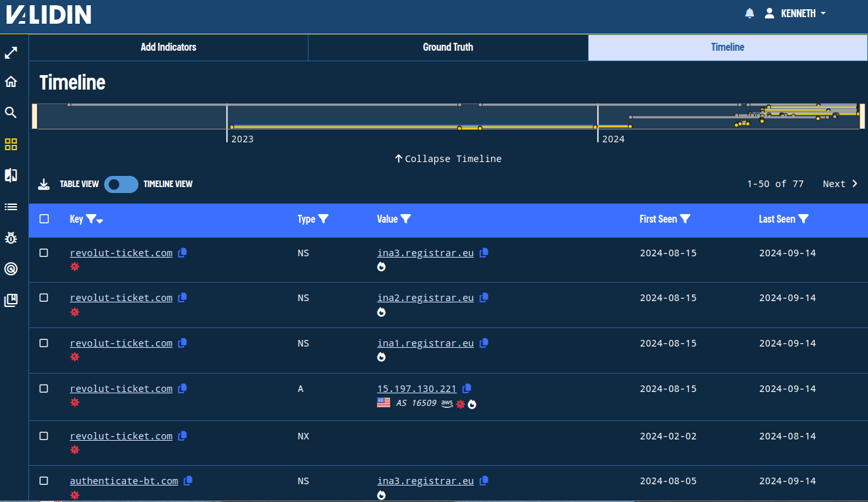Open the First Seen column filter

(x=685, y=219)
